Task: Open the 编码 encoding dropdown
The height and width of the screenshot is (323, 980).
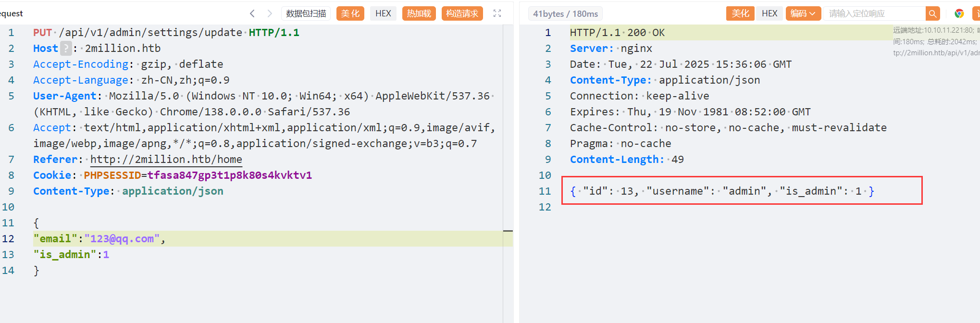Action: [803, 13]
